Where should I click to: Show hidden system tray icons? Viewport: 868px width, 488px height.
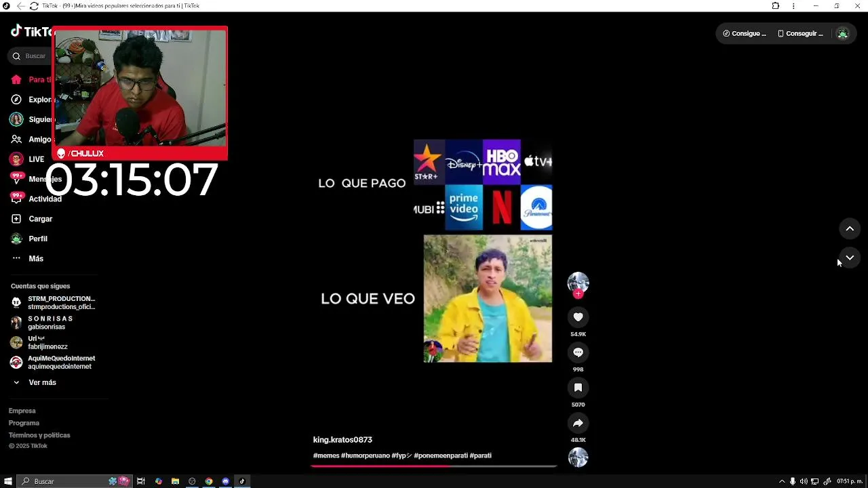tap(781, 481)
